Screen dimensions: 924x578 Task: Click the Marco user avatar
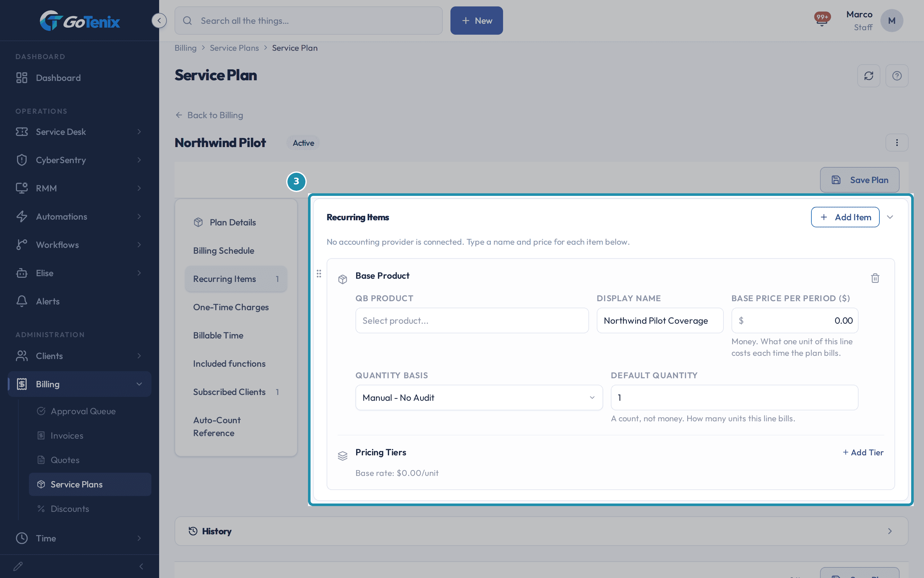point(892,21)
